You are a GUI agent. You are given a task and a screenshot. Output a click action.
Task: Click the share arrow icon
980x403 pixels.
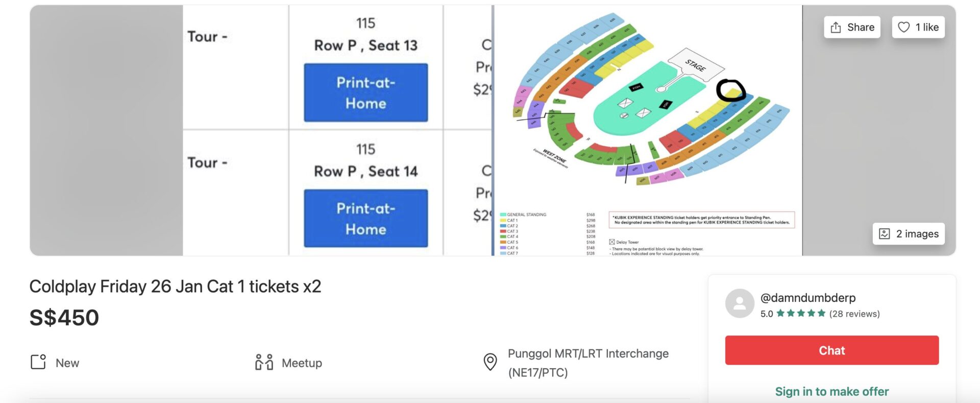coord(836,27)
